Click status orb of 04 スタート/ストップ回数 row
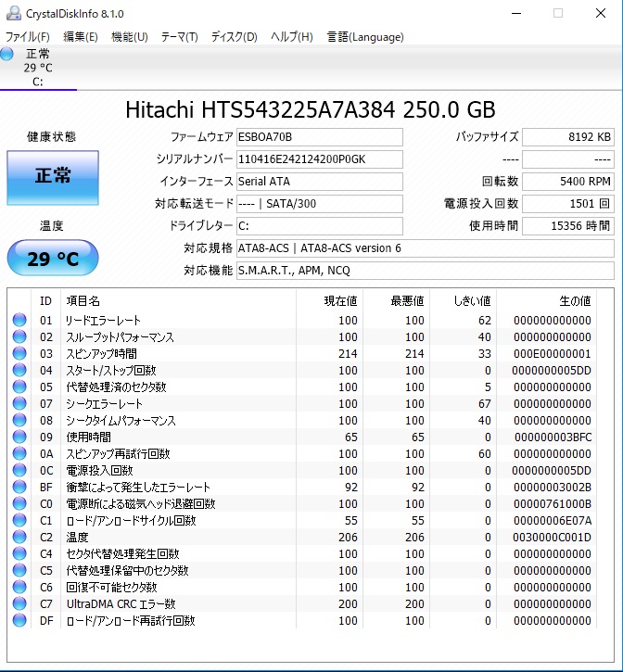This screenshot has height=672, width=623. click(x=19, y=370)
